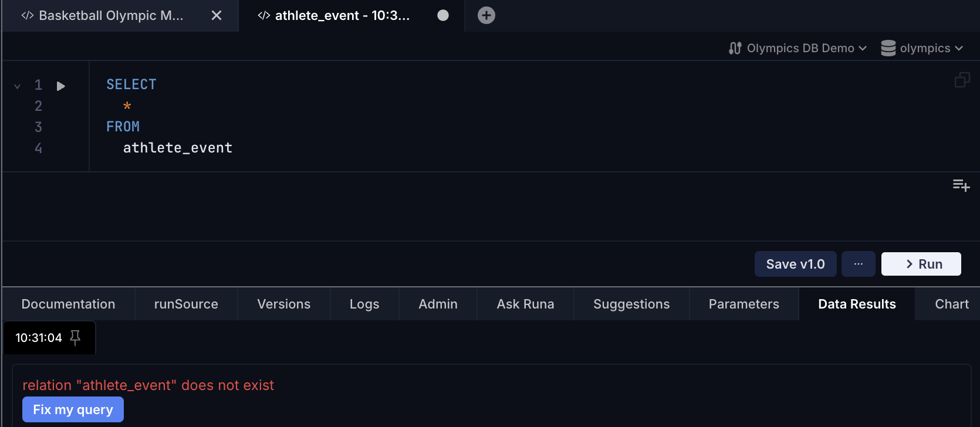The image size is (980, 427).
Task: Click the Fix my query button
Action: [73, 409]
